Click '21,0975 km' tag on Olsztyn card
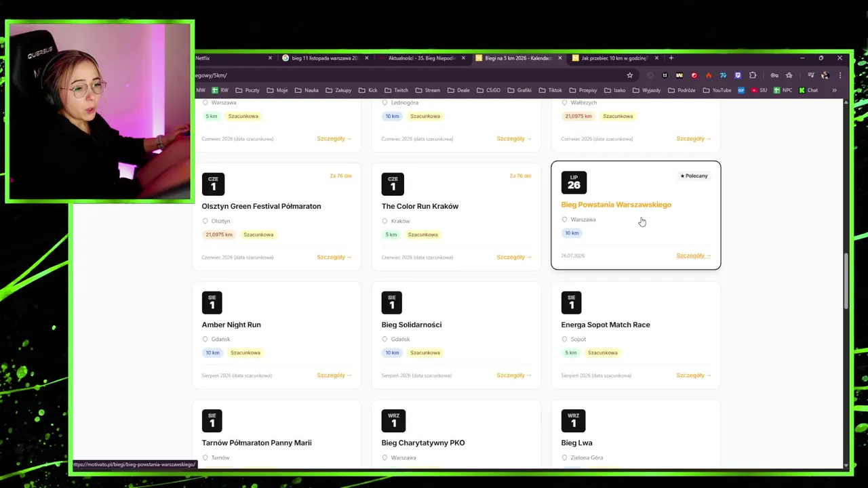 tap(219, 235)
